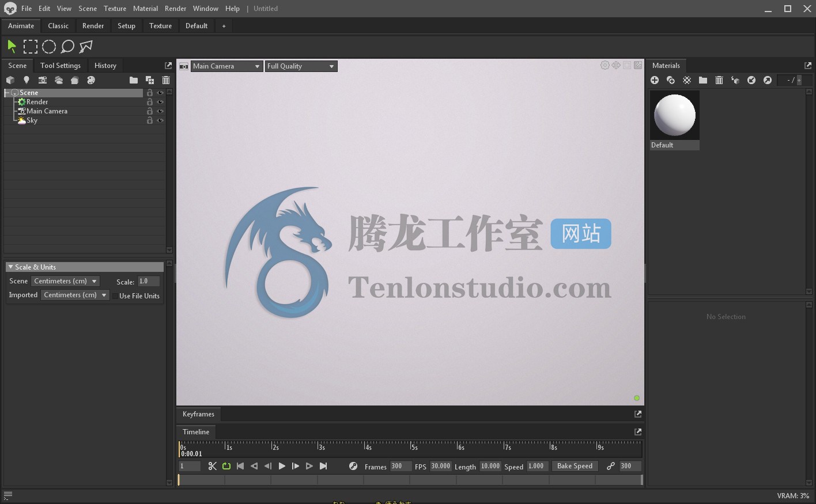Apply material to selection cube icon

pyautogui.click(x=735, y=80)
